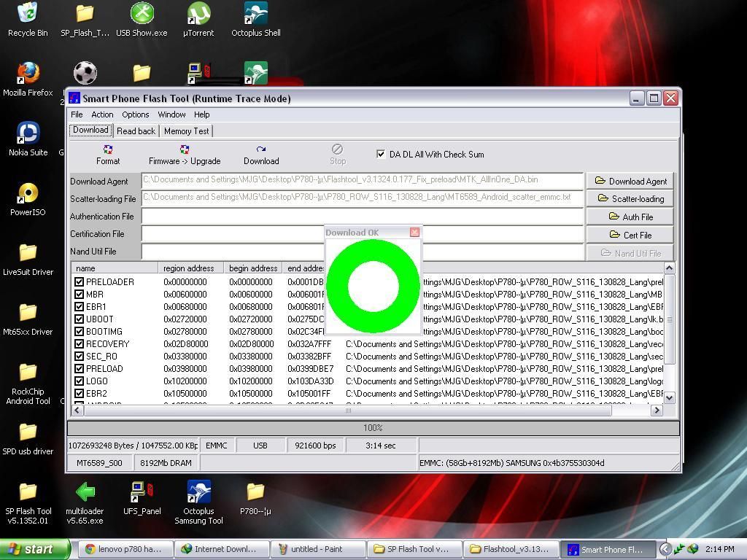This screenshot has height=560, width=747.
Task: Toggle DA DL All With Check Sum
Action: pos(381,154)
